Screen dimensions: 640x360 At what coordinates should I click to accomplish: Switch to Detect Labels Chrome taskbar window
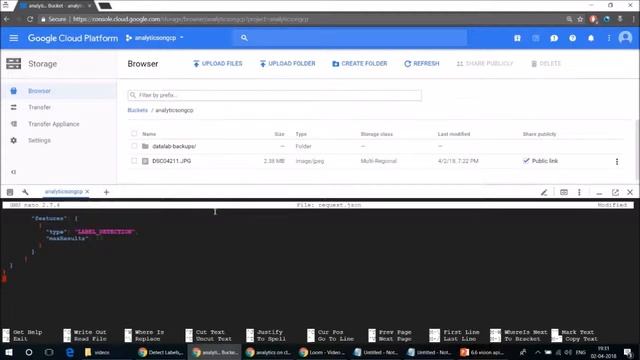click(161, 352)
